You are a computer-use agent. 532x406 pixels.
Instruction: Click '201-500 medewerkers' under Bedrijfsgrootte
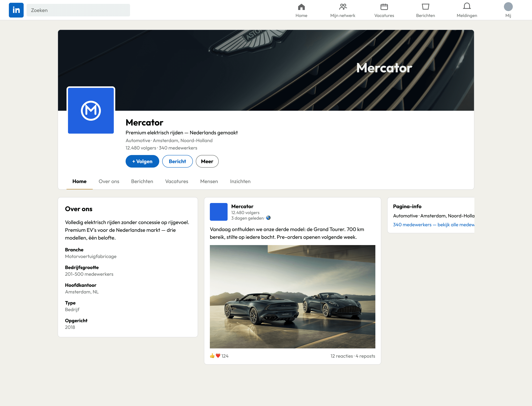coord(89,274)
